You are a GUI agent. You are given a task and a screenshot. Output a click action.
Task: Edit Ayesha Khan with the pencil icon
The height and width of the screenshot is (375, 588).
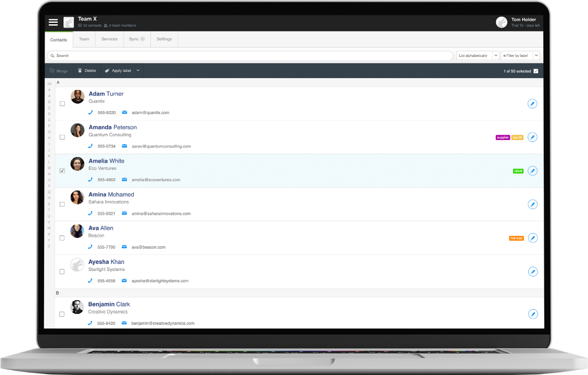[533, 272]
